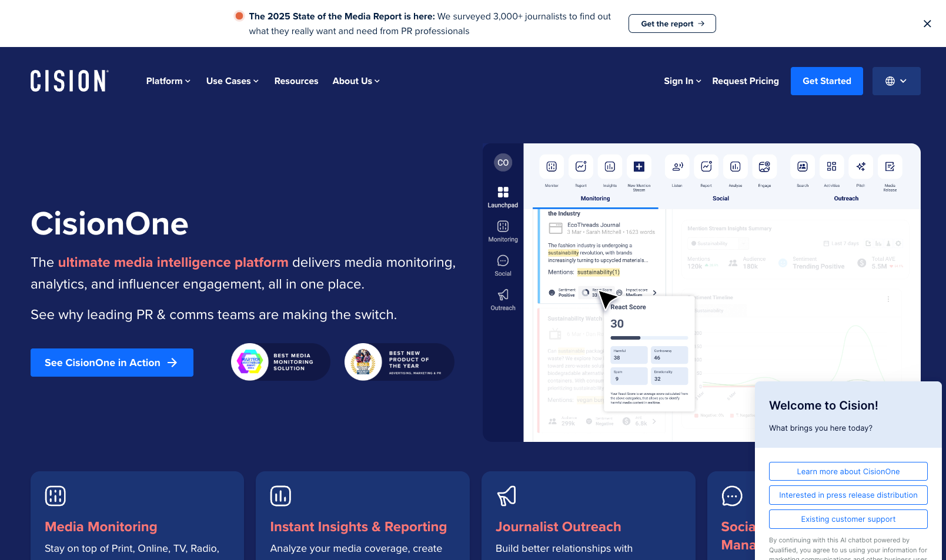Click the Sentiment Positive indicator
Viewport: 946px width, 560px height.
[x=562, y=292]
